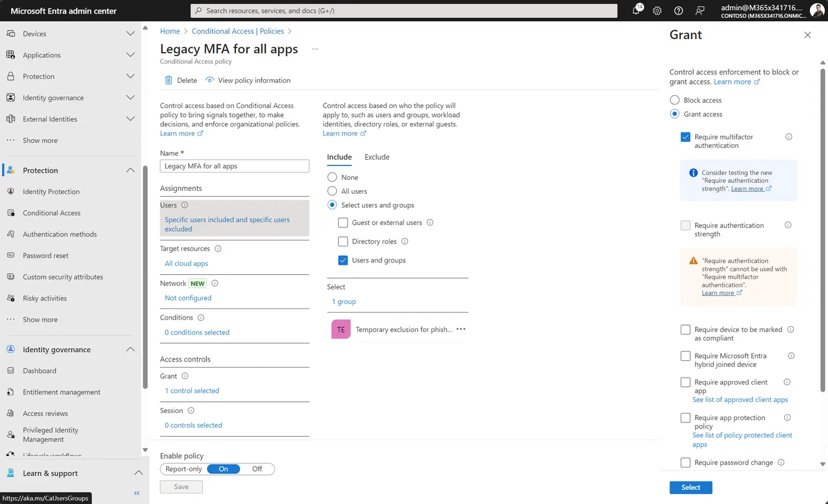Switch to the Exclude tab

click(x=377, y=157)
